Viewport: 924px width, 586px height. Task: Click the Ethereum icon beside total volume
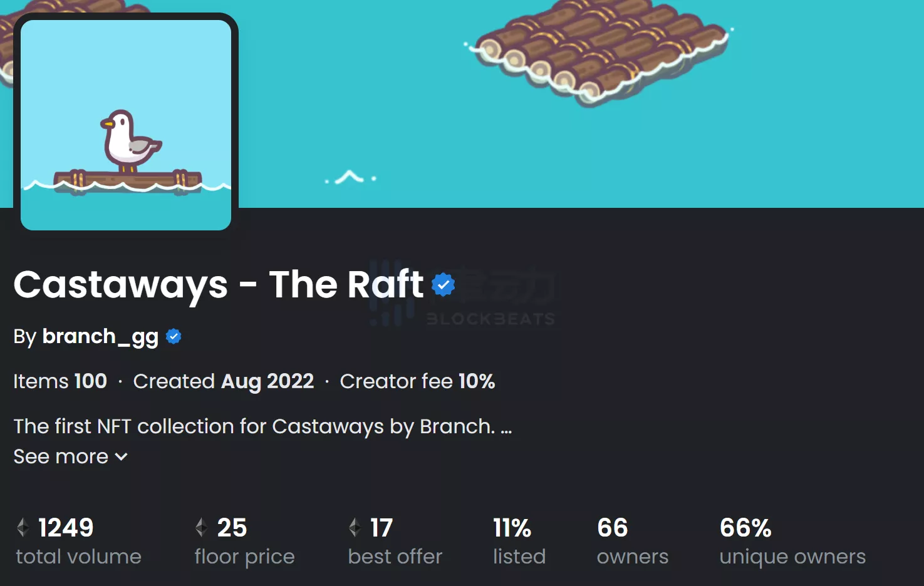click(x=23, y=528)
